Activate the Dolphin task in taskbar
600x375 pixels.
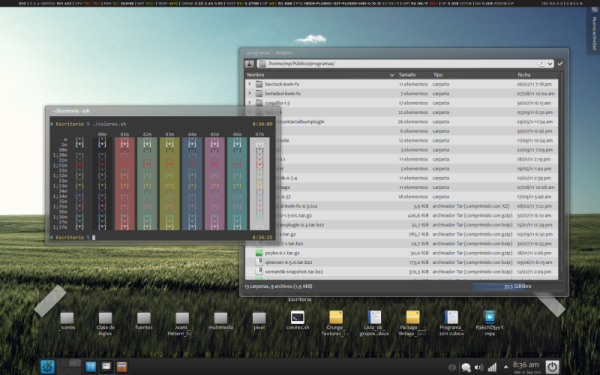click(91, 367)
